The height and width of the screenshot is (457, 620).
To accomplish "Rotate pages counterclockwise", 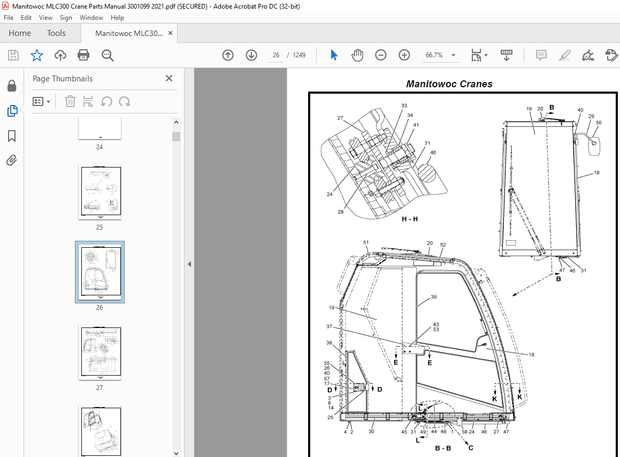I will [x=106, y=102].
